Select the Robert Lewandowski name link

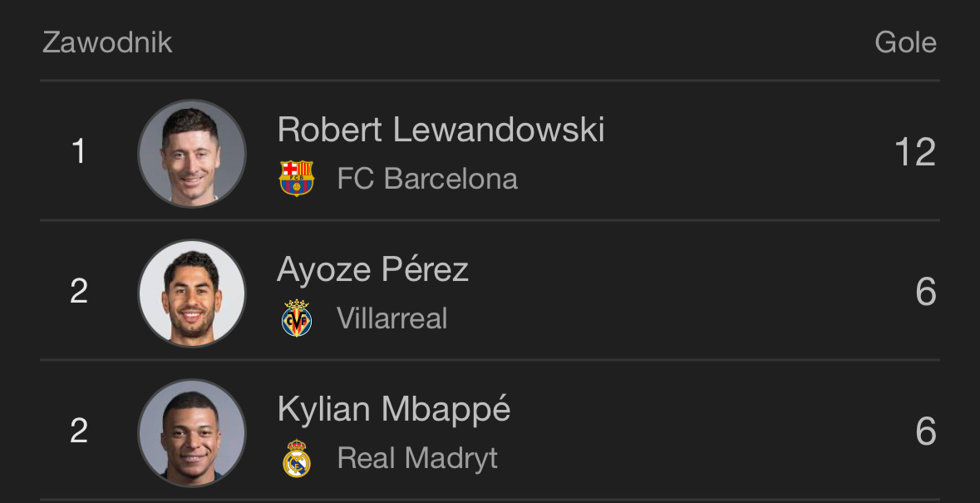tap(441, 130)
